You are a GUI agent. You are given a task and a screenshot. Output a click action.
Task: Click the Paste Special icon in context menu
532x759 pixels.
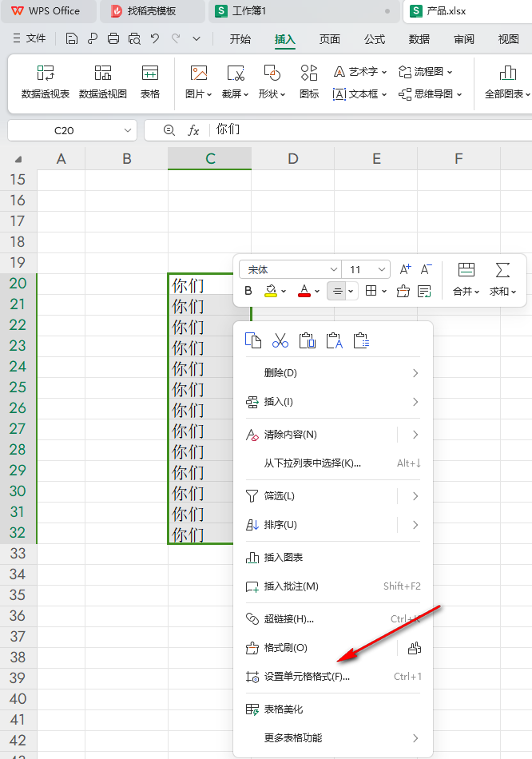click(x=362, y=340)
